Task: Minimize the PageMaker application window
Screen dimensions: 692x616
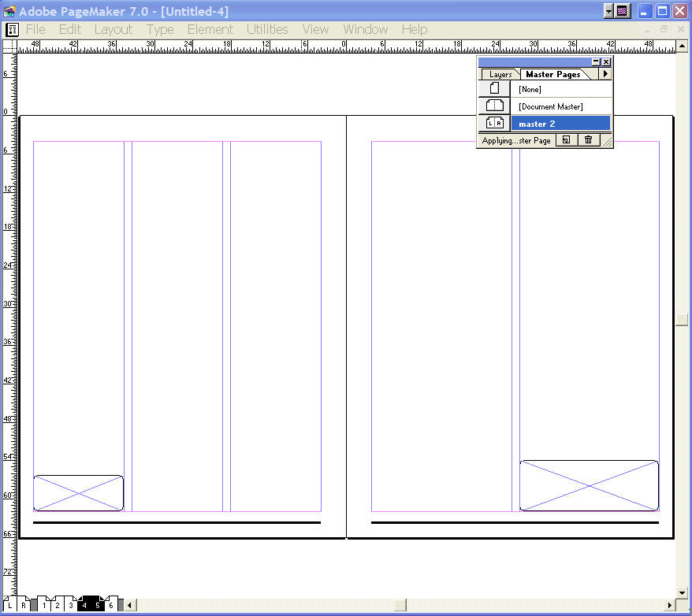Action: click(x=645, y=11)
